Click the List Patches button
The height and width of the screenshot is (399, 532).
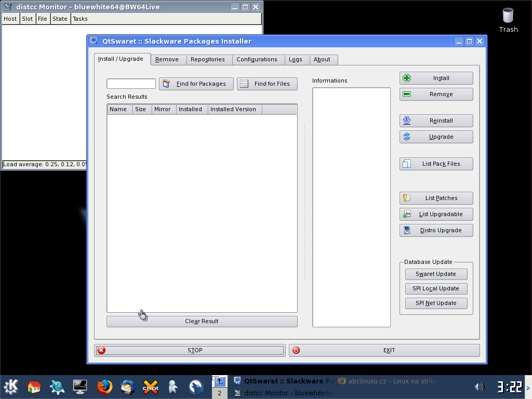436,198
